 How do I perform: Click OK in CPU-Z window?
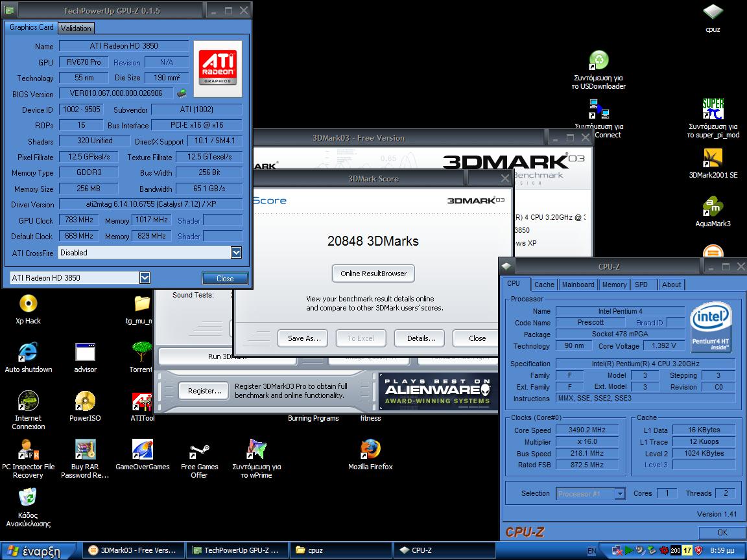722,532
